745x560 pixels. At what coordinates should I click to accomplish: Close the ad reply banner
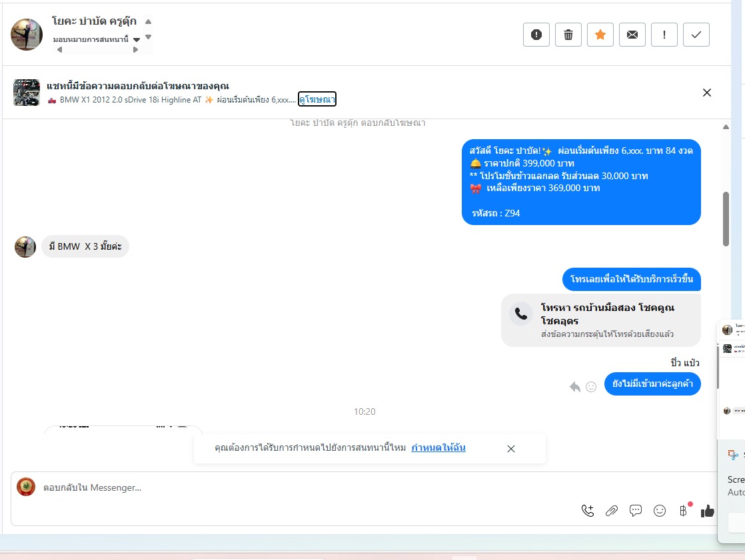(706, 93)
